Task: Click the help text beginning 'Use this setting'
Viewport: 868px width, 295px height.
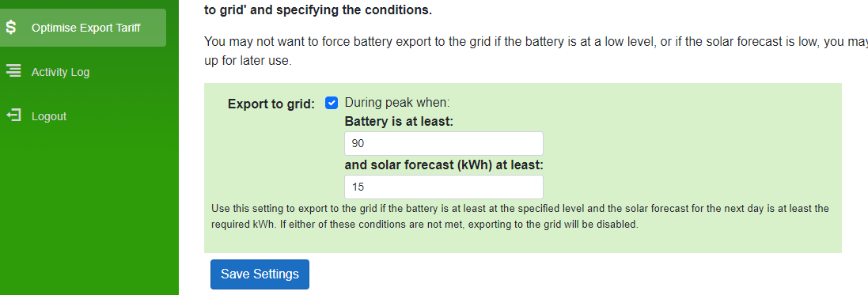Action: (521, 217)
